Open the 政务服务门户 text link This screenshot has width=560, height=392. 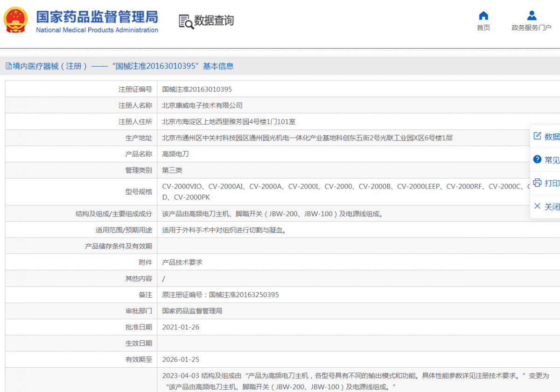[531, 28]
